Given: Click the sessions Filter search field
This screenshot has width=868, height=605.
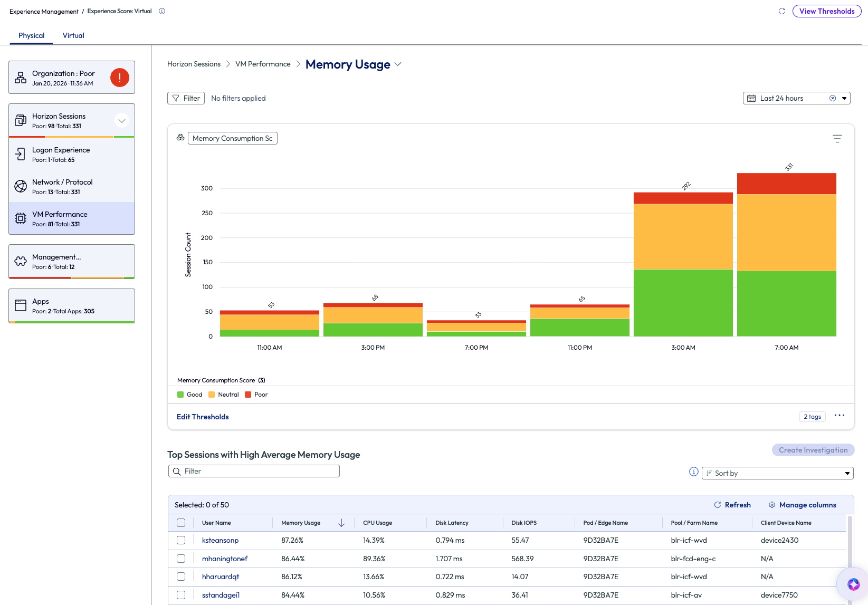Looking at the screenshot, I should [254, 471].
